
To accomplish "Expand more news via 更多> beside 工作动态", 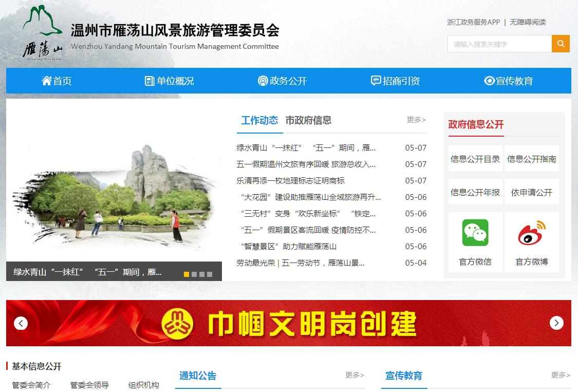I will 416,120.
